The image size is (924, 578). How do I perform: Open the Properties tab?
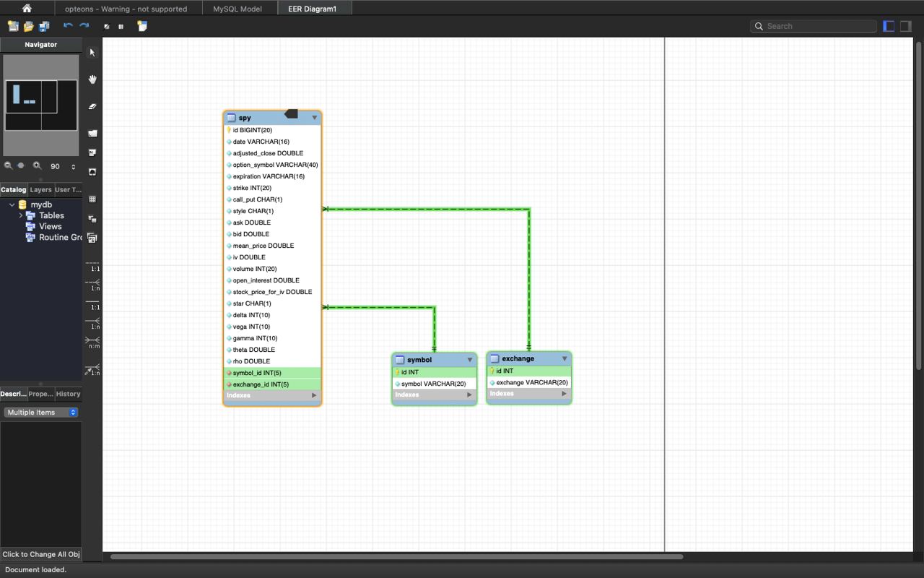40,394
